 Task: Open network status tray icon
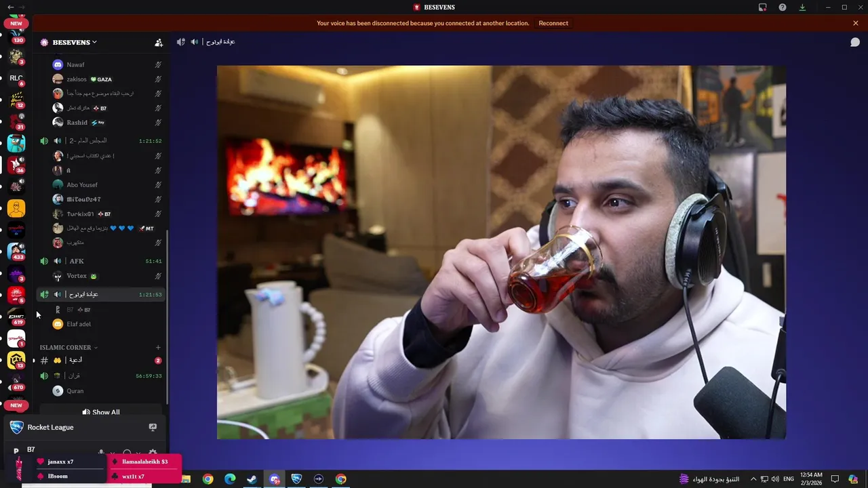[x=764, y=479]
